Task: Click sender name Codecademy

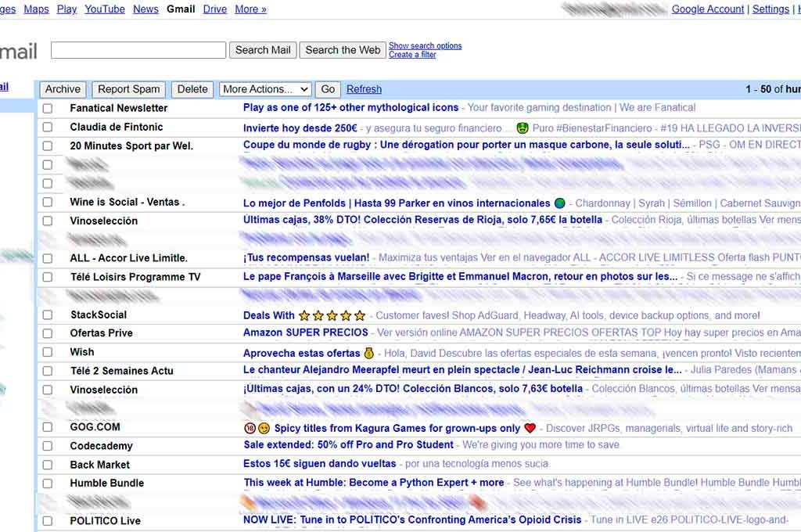Action: tap(101, 446)
